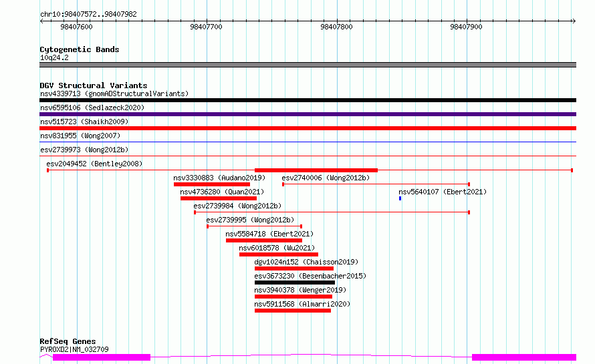595x364 pixels.
Task: Select the gray 10q24.2 cytogenetic band bar
Action: point(308,65)
